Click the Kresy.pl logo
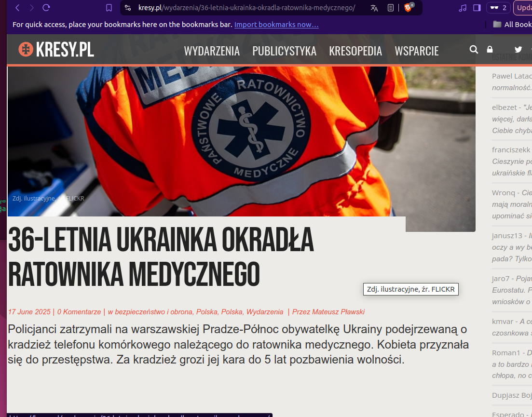 (x=56, y=50)
